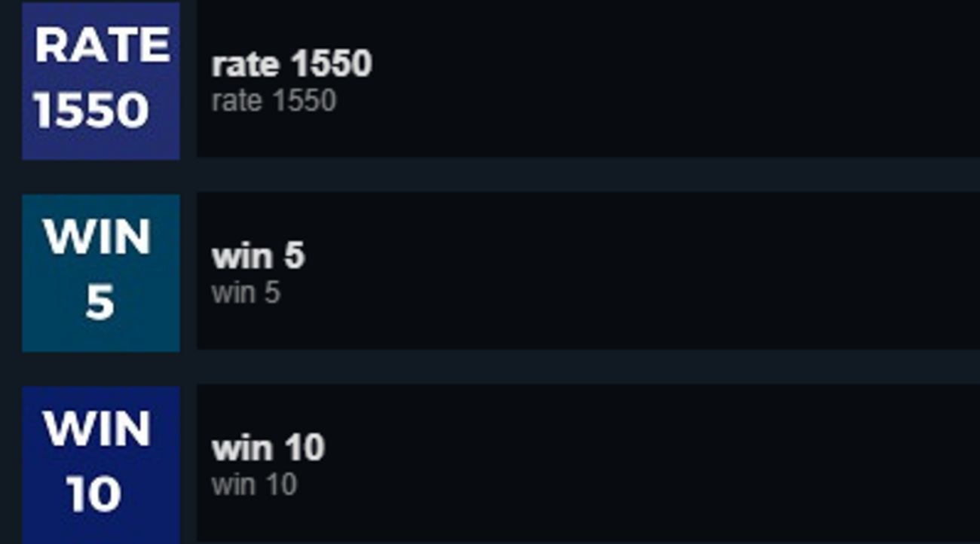980x544 pixels.
Task: Click the number 5 inside the teal badge
Action: (x=100, y=303)
